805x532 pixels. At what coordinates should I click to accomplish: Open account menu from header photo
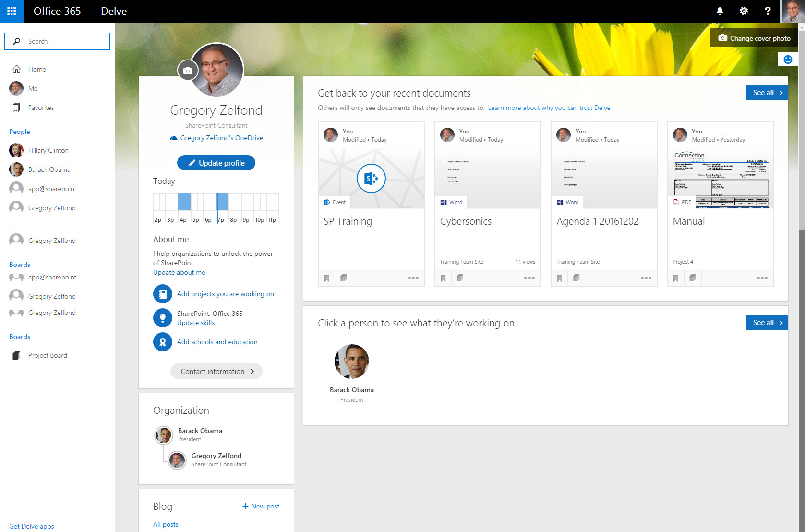coord(793,11)
